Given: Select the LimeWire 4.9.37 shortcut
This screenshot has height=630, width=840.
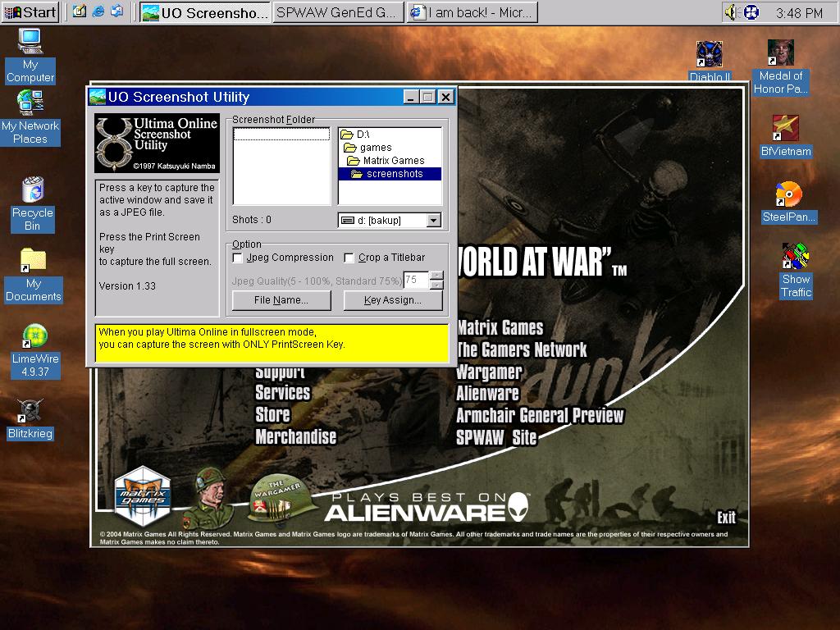Looking at the screenshot, I should tap(34, 351).
